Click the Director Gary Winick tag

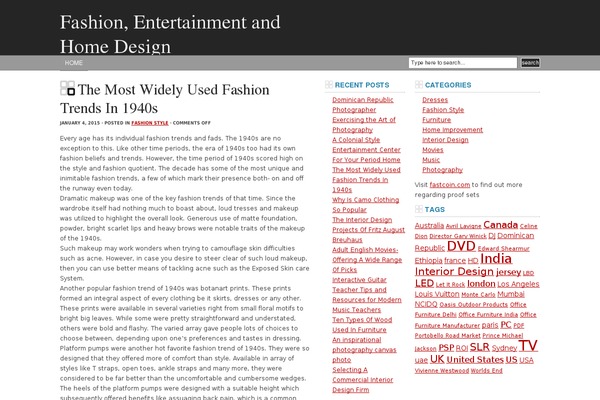point(458,236)
